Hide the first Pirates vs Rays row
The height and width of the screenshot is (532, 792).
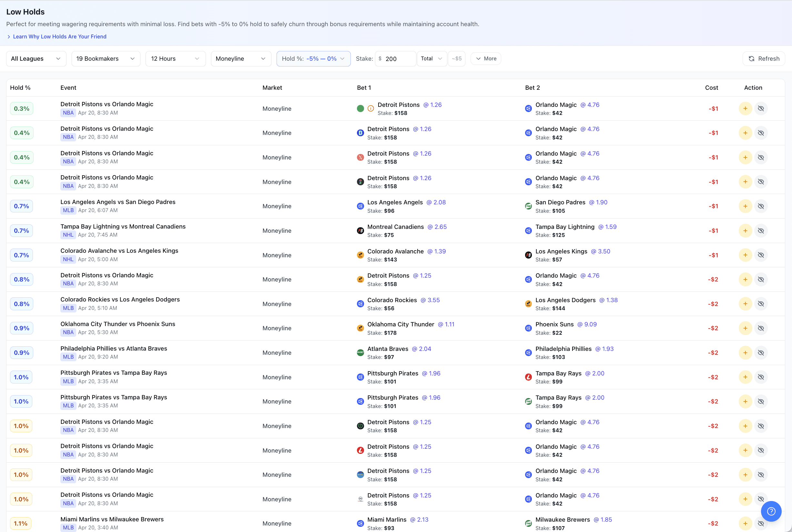(x=760, y=377)
